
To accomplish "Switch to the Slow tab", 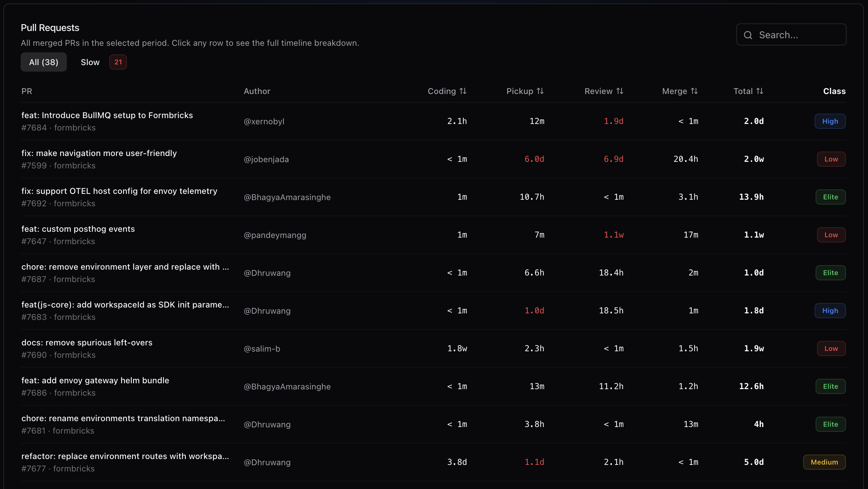I will point(90,62).
